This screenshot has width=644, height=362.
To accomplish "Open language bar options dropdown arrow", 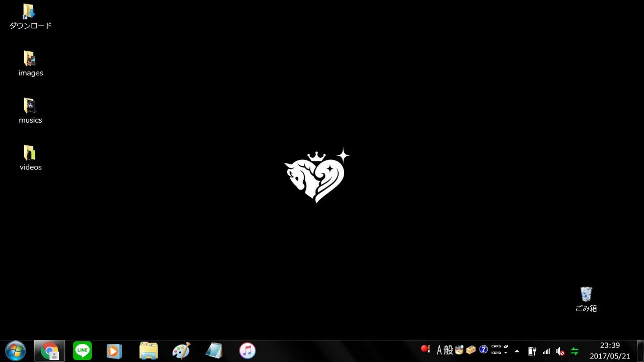I will coord(506,353).
